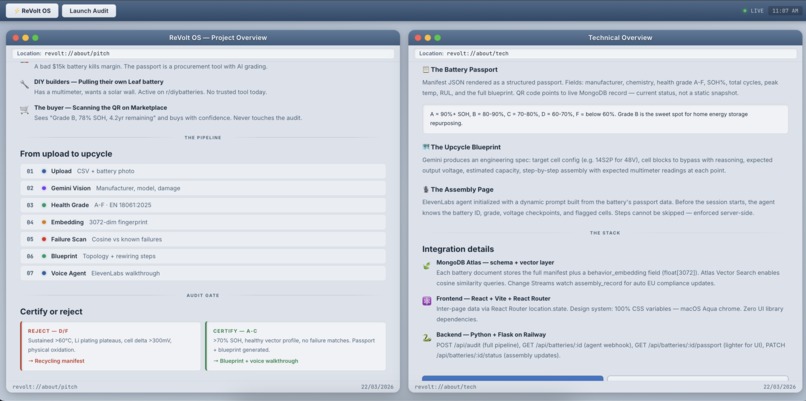Click the MongoDB Atlas leaf icon

[x=427, y=265]
